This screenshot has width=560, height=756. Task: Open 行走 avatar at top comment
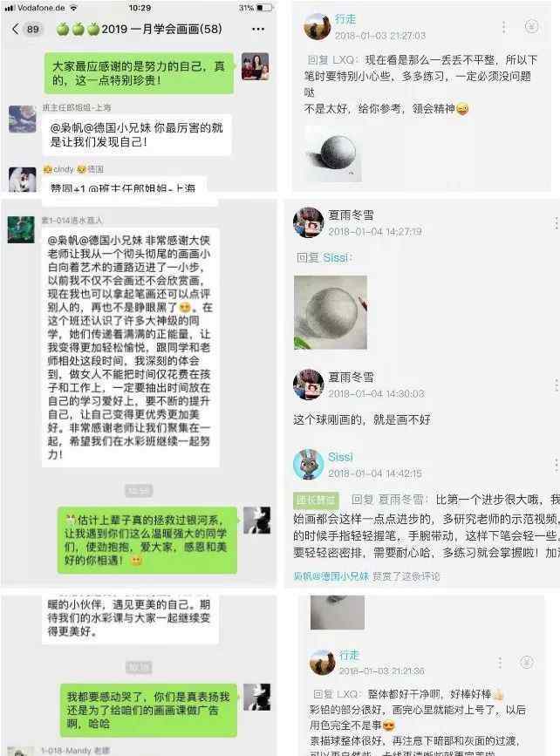(x=317, y=26)
